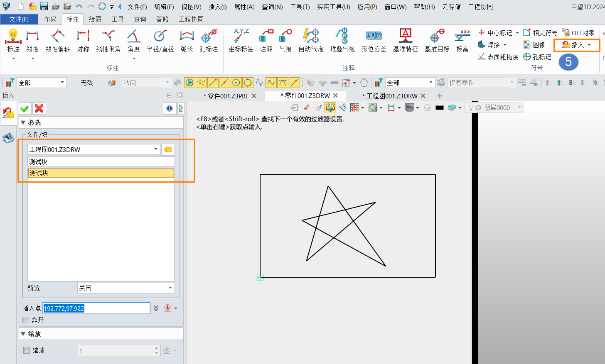The width and height of the screenshot is (605, 364).
Task: Enable the 缩放 scale checkbox
Action: coord(27,350)
